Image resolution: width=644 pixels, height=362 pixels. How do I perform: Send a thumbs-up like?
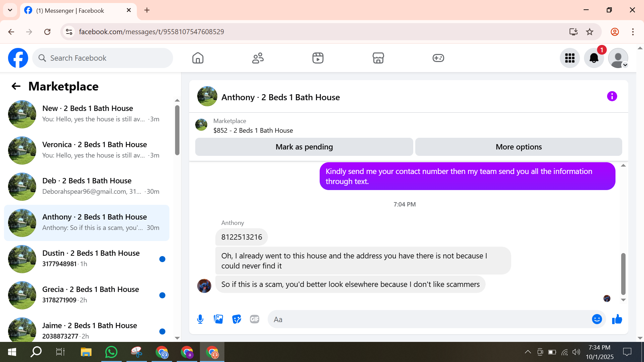(617, 319)
